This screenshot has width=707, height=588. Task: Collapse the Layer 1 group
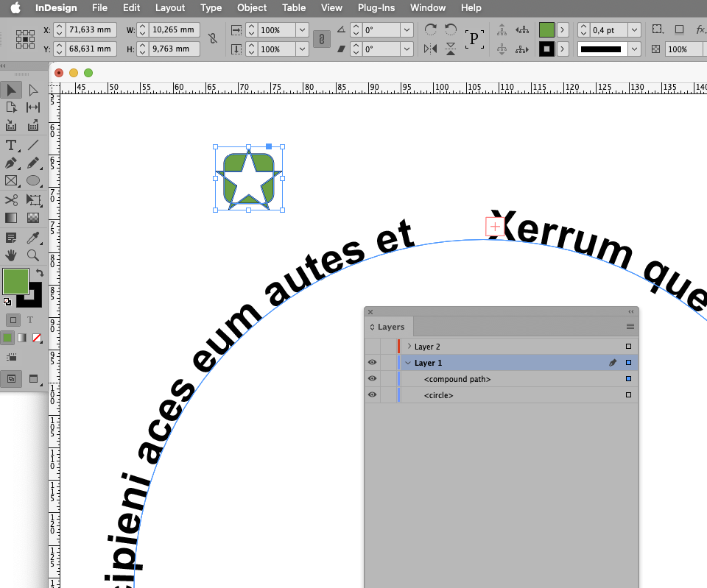point(407,362)
